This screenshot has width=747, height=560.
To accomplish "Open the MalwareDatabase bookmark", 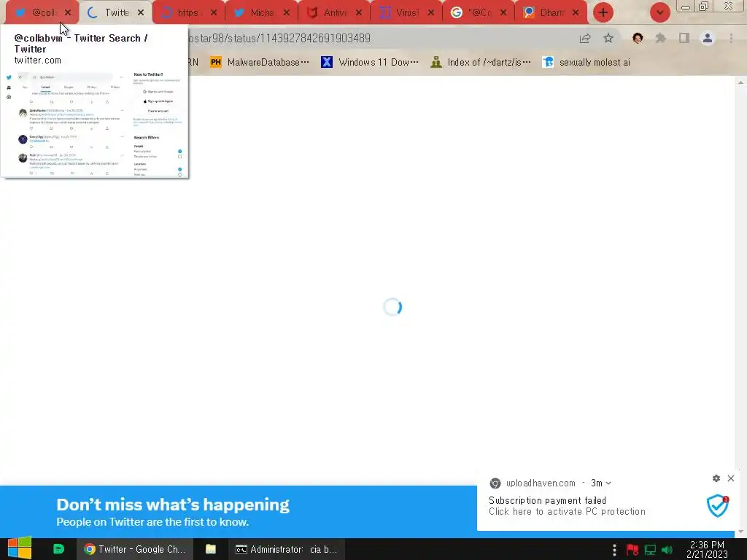I will (x=260, y=63).
